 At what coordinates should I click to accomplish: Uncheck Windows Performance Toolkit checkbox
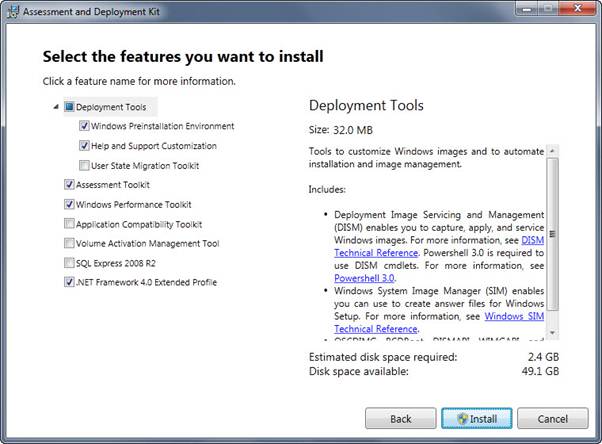point(69,204)
